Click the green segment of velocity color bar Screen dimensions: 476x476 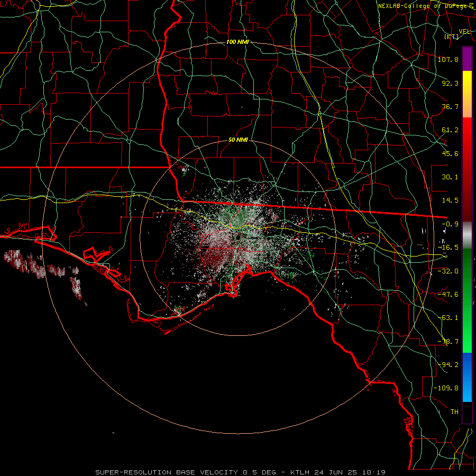pos(467,300)
